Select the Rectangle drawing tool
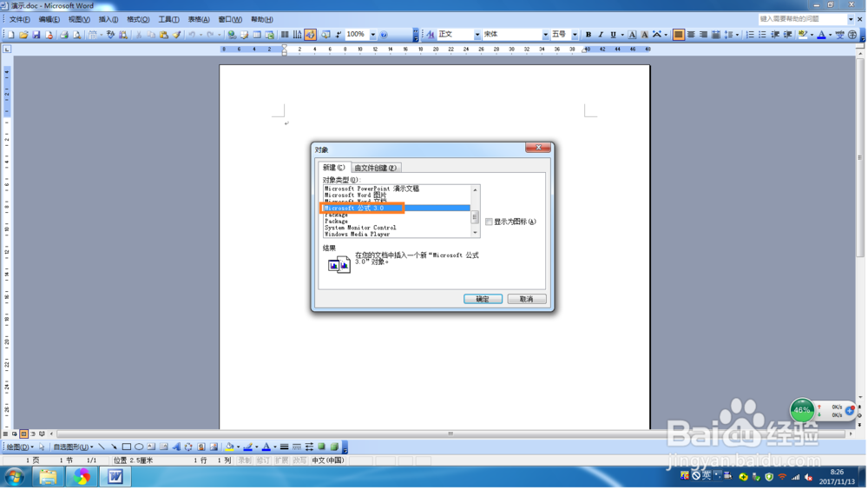The width and height of the screenshot is (868, 490). [126, 447]
